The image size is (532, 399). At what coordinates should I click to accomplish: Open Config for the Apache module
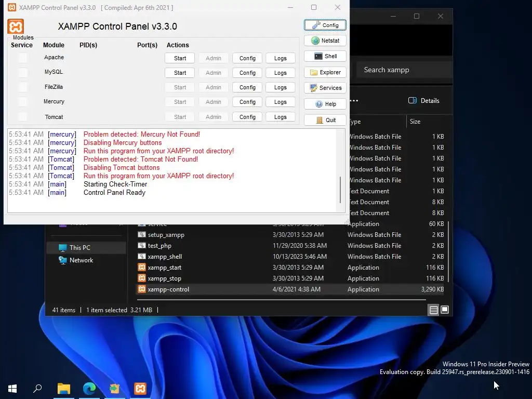click(x=247, y=58)
